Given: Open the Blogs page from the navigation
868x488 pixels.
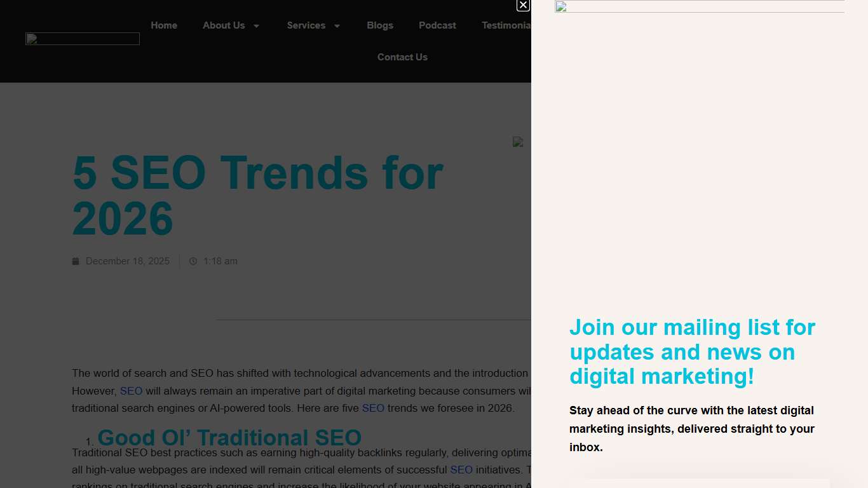Looking at the screenshot, I should (x=380, y=25).
